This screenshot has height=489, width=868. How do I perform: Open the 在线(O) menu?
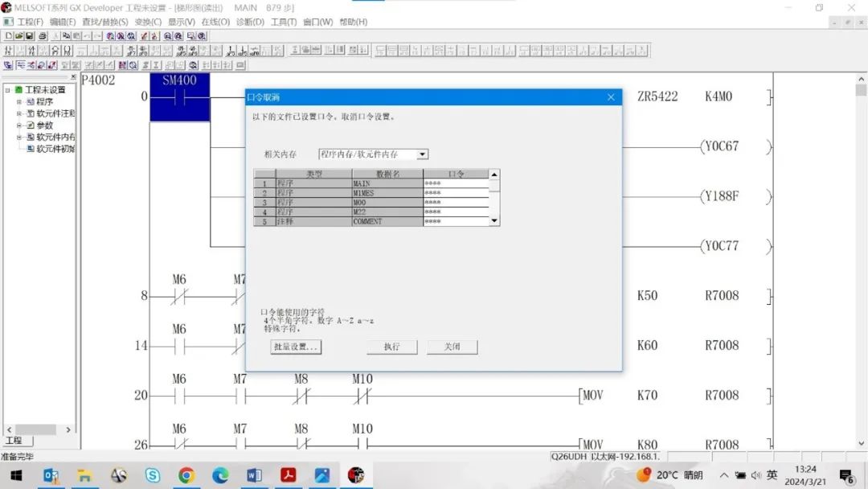point(215,22)
